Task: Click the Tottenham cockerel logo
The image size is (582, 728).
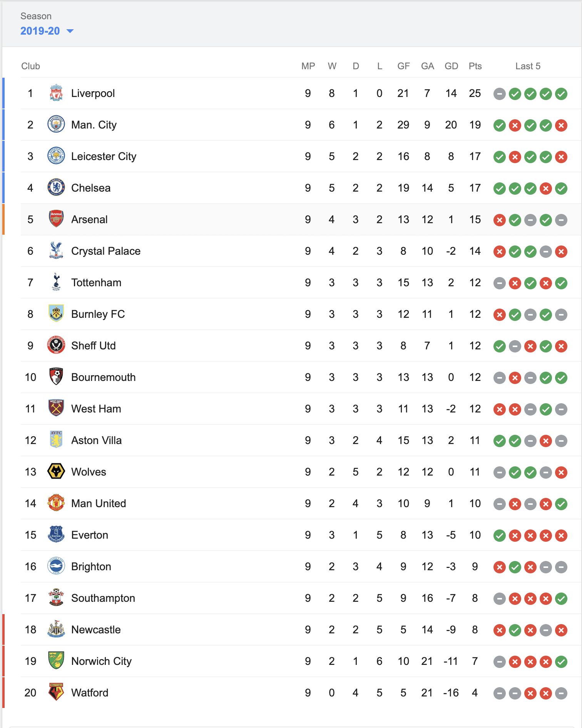Action: pyautogui.click(x=56, y=282)
